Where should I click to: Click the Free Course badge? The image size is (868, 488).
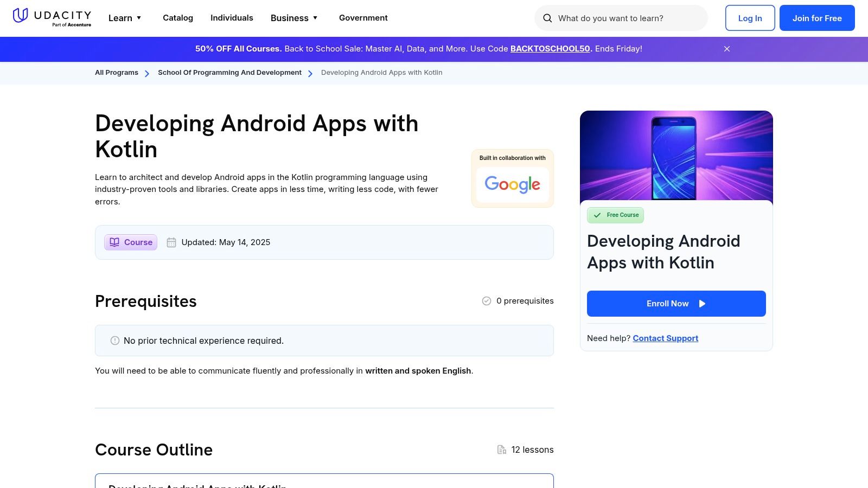point(615,215)
